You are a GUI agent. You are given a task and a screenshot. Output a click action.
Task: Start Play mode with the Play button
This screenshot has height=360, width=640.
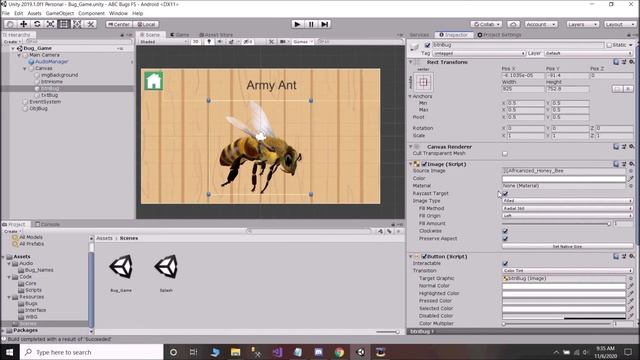[x=297, y=24]
